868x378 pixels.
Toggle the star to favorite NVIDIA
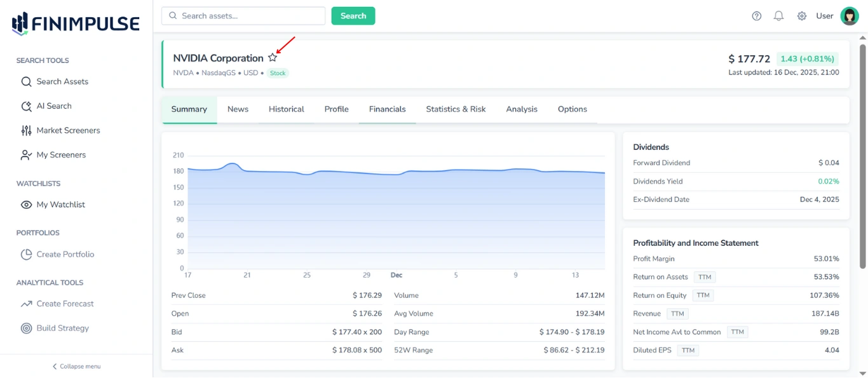[273, 57]
